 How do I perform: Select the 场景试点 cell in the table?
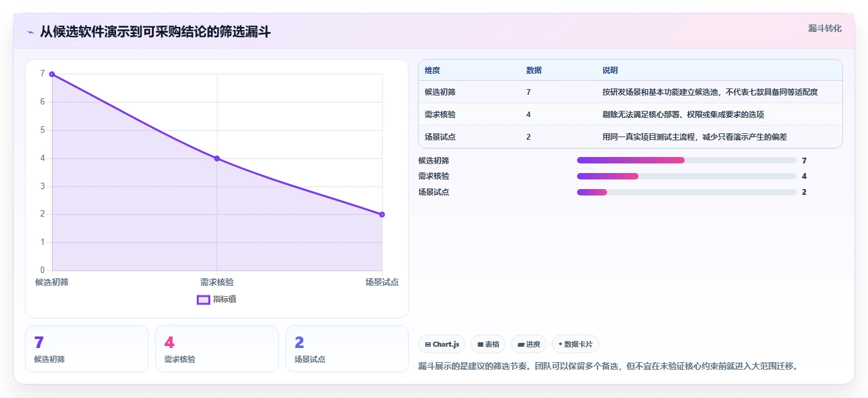click(440, 137)
